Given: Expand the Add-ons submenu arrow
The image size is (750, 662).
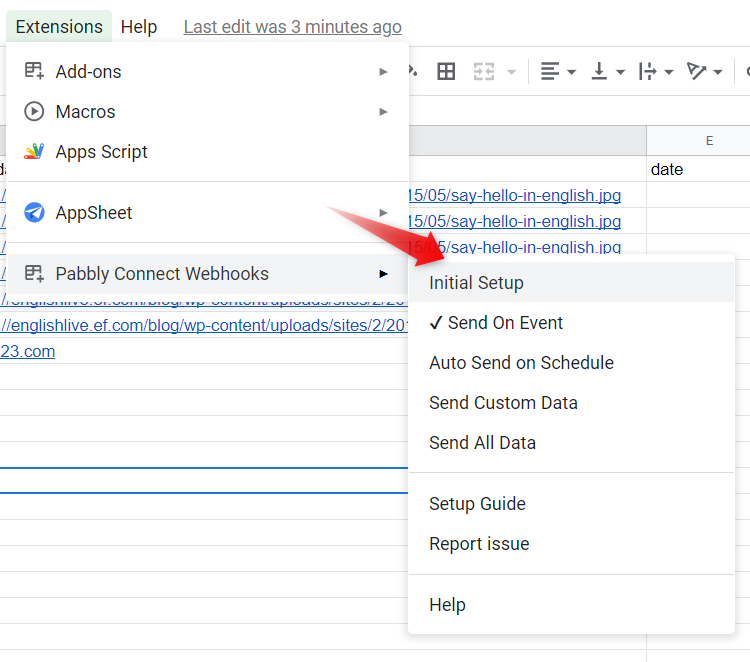Looking at the screenshot, I should 383,72.
